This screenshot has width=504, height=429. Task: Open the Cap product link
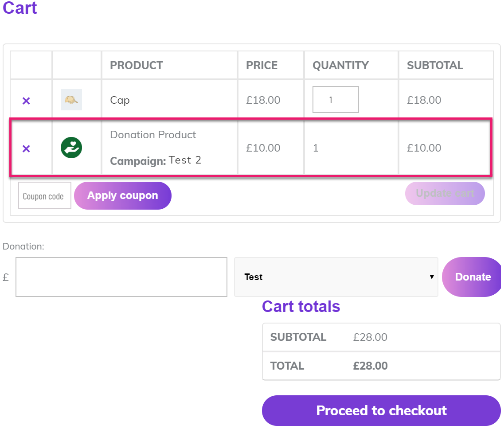click(x=120, y=100)
